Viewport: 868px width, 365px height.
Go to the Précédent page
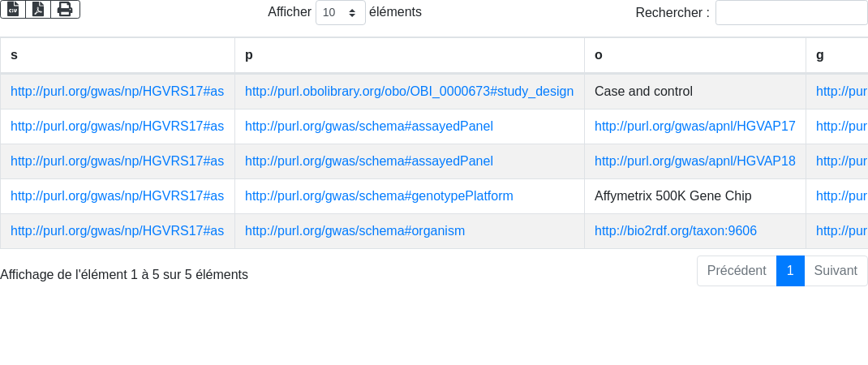pyautogui.click(x=736, y=271)
